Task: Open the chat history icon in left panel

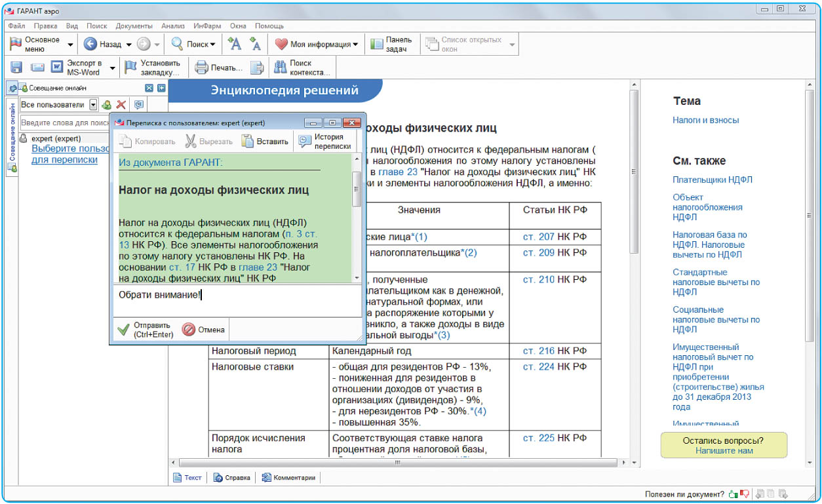Action: pos(138,105)
